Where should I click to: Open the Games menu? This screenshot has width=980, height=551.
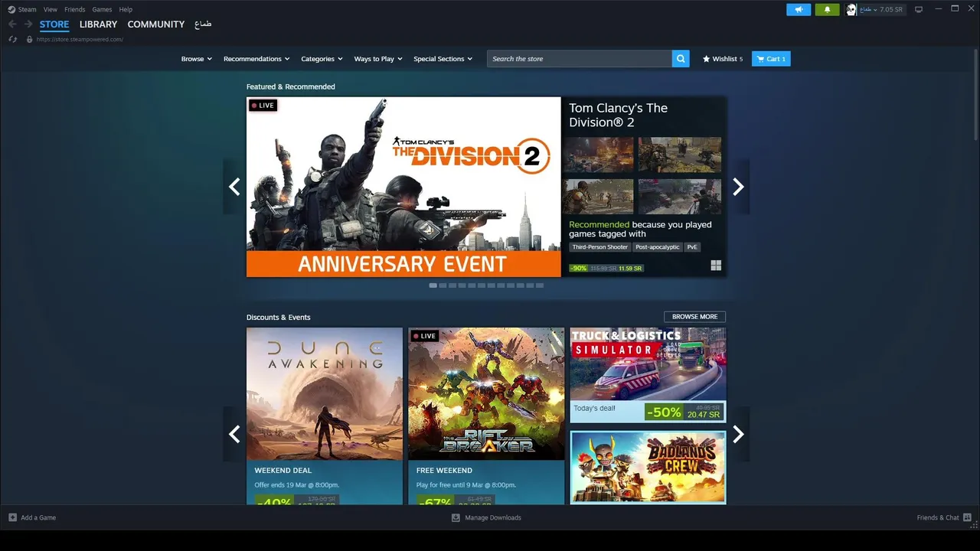tap(102, 9)
